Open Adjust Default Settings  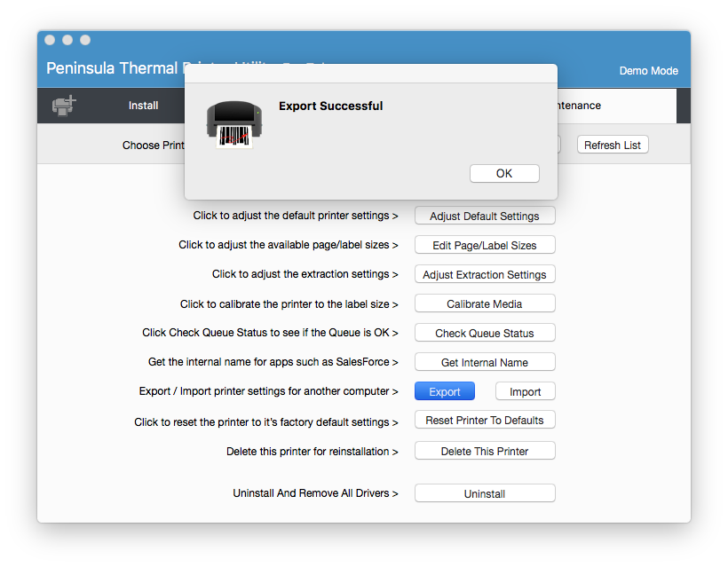tap(485, 216)
